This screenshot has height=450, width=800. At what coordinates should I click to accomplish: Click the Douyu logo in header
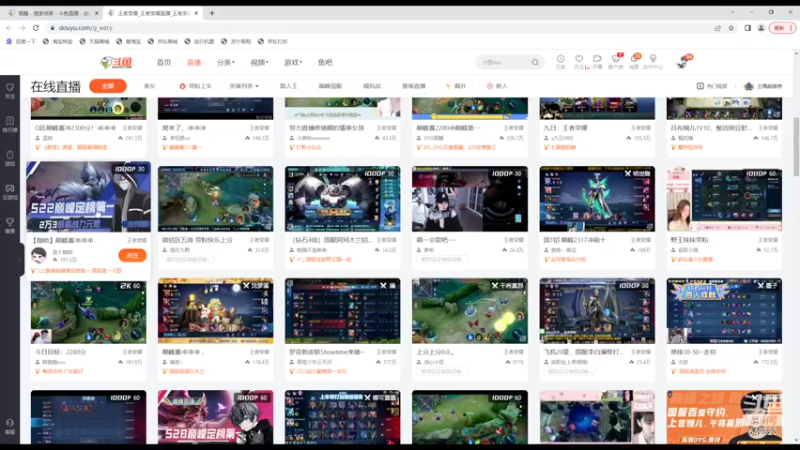[116, 62]
